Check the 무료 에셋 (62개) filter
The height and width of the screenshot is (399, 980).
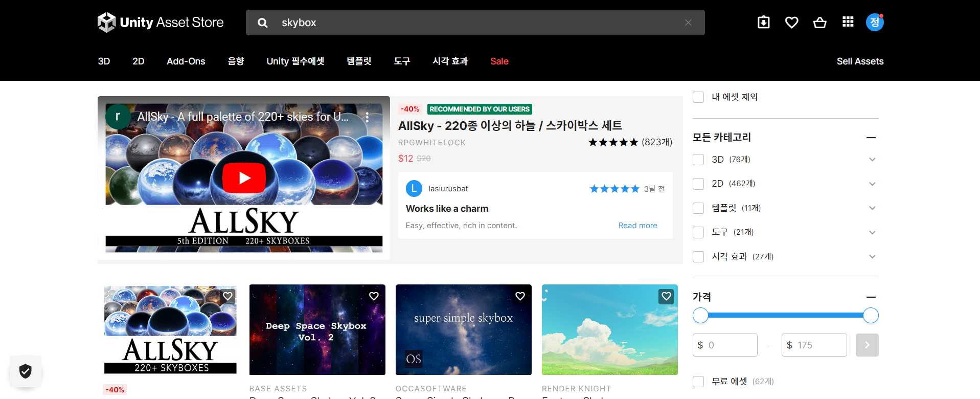pyautogui.click(x=698, y=382)
